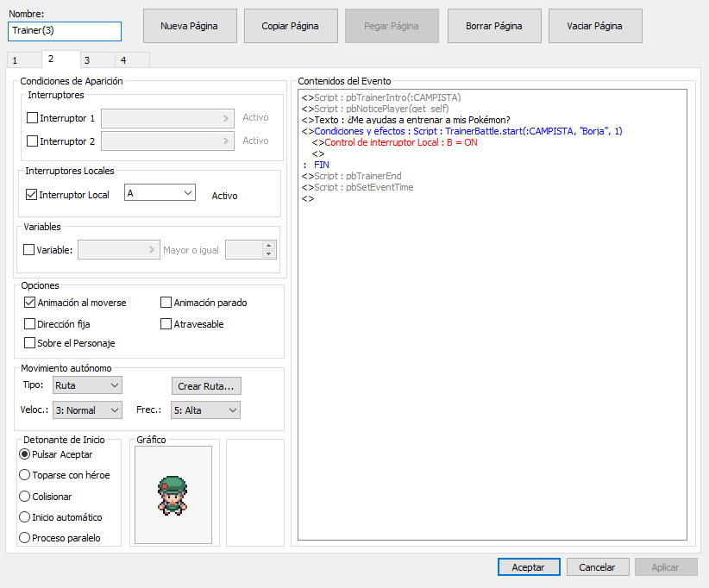
Task: Check Animación parado option
Action: coord(166,303)
